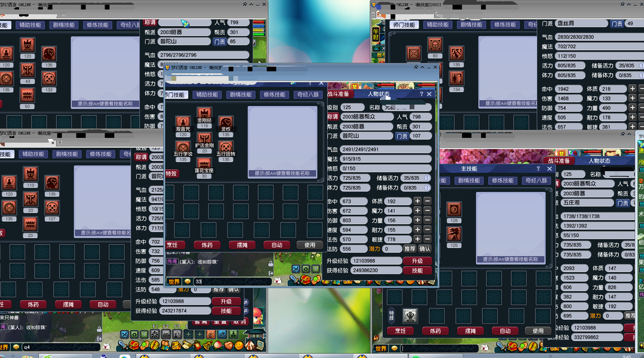Image resolution: width=644 pixels, height=358 pixels.
Task: Increase 力量 with the plus button in the center window
Action: coord(417,220)
